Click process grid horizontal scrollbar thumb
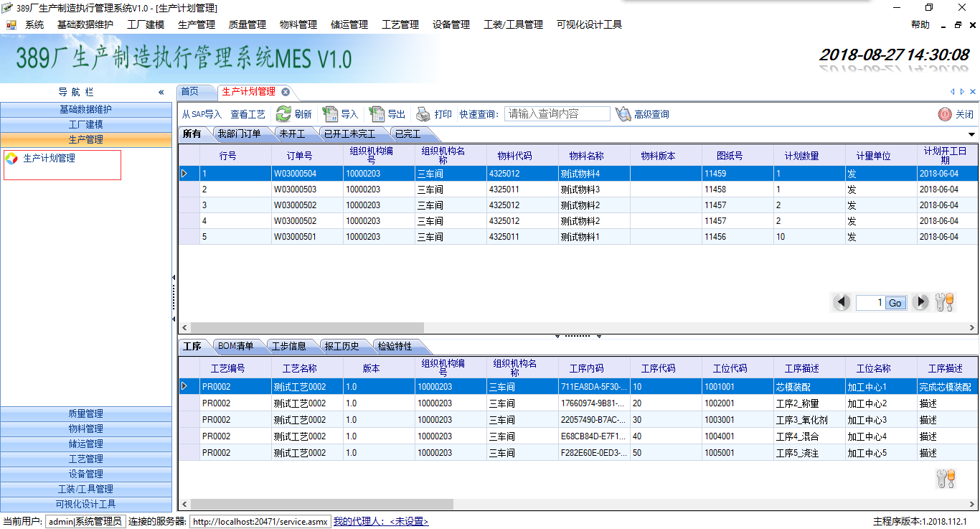The width and height of the screenshot is (980, 529). (321, 505)
